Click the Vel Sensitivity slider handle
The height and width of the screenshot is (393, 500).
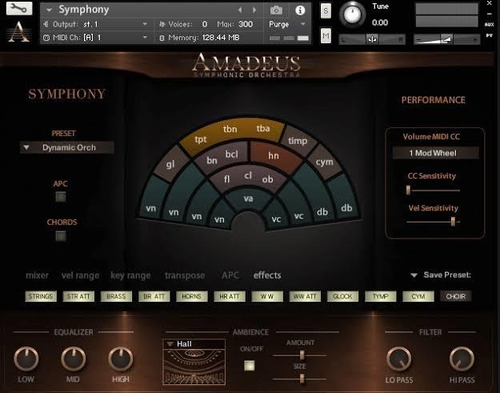[x=453, y=222]
